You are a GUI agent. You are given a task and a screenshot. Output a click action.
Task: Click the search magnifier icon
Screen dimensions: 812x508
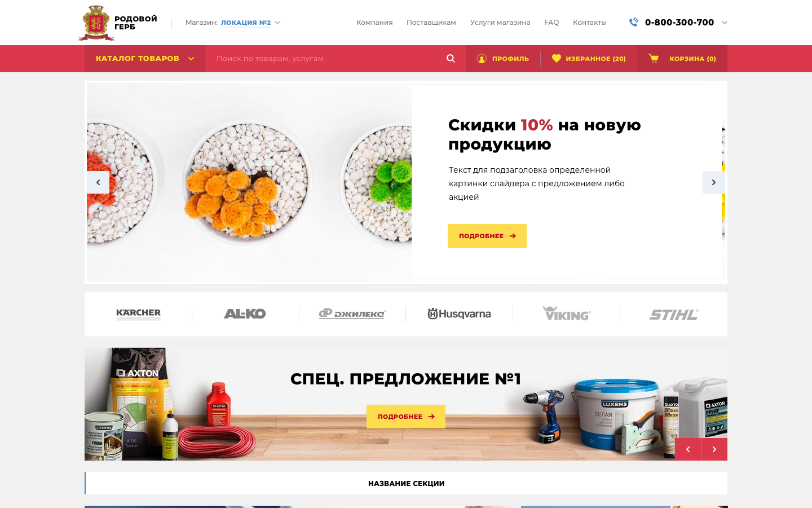click(x=451, y=59)
